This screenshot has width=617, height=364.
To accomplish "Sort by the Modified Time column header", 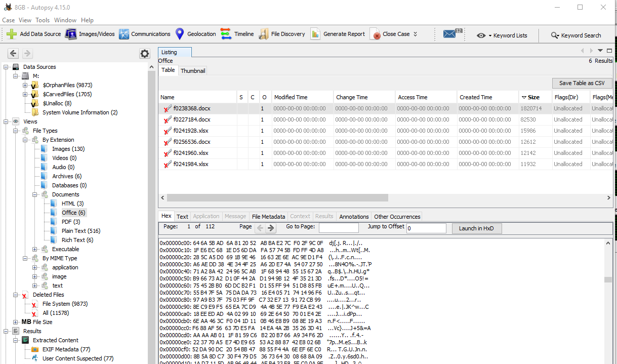I will (x=302, y=97).
